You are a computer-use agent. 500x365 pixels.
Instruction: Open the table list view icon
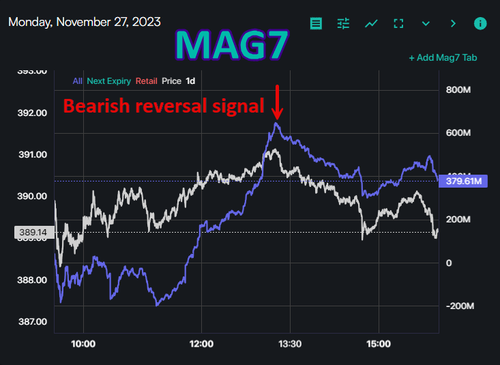[x=316, y=24]
